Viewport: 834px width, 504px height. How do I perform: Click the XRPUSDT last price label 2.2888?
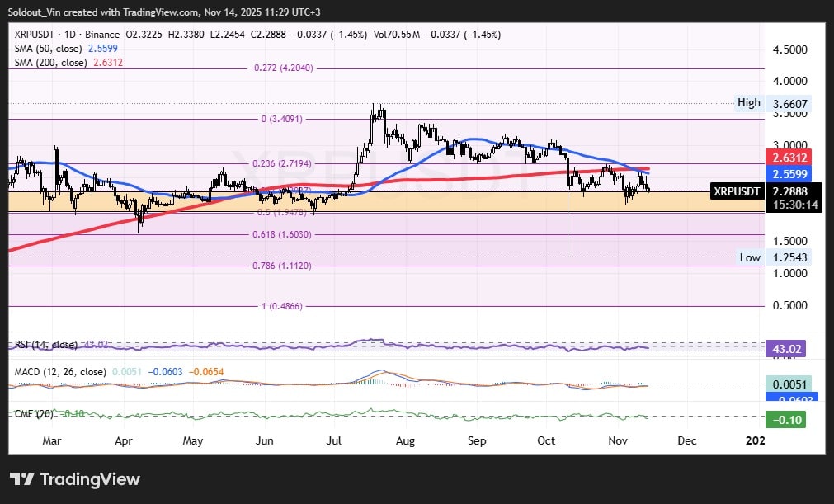(x=789, y=191)
